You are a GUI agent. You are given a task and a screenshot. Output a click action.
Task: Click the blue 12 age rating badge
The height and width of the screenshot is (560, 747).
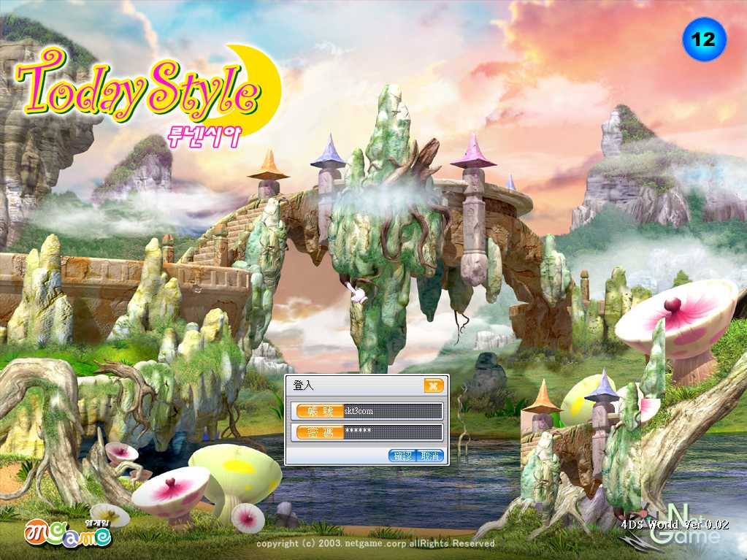[704, 39]
